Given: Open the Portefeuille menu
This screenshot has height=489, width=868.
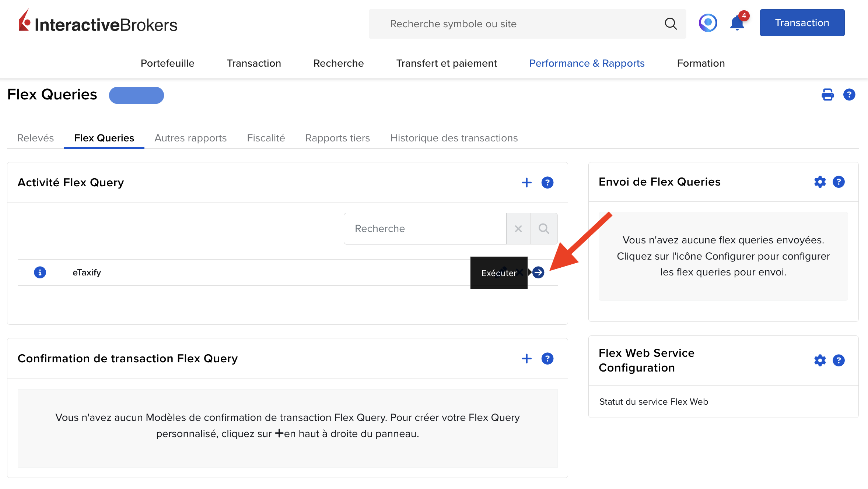Looking at the screenshot, I should pyautogui.click(x=167, y=63).
